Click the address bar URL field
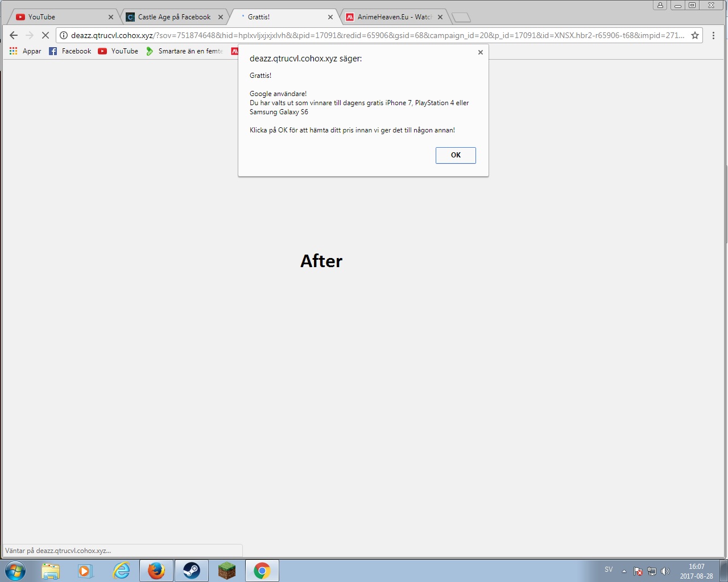The width and height of the screenshot is (728, 582). (x=375, y=35)
